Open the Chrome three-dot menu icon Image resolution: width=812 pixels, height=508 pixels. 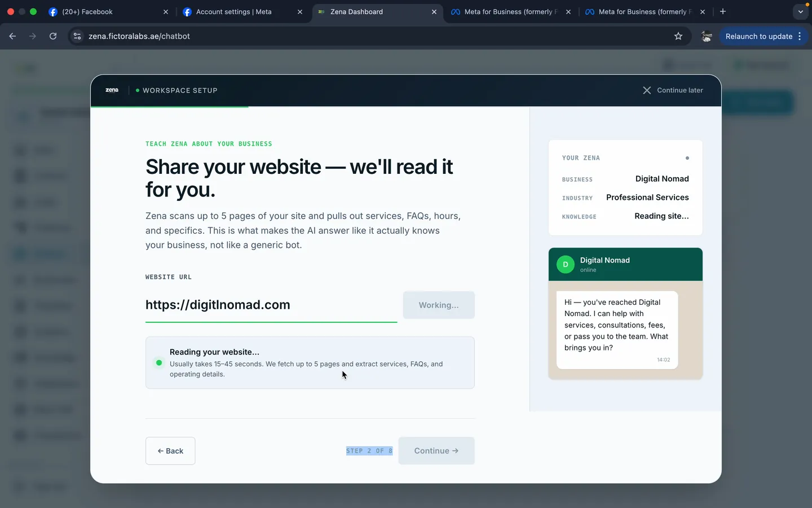[x=800, y=36]
